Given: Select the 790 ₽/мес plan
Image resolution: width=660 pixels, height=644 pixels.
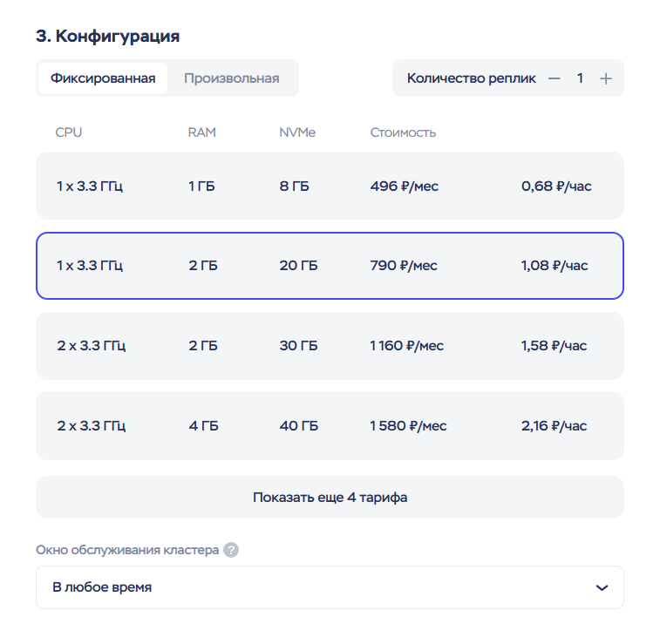Looking at the screenshot, I should click(330, 266).
